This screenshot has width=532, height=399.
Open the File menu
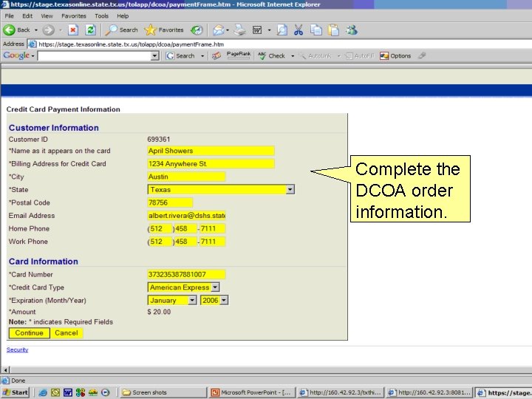[x=9, y=16]
